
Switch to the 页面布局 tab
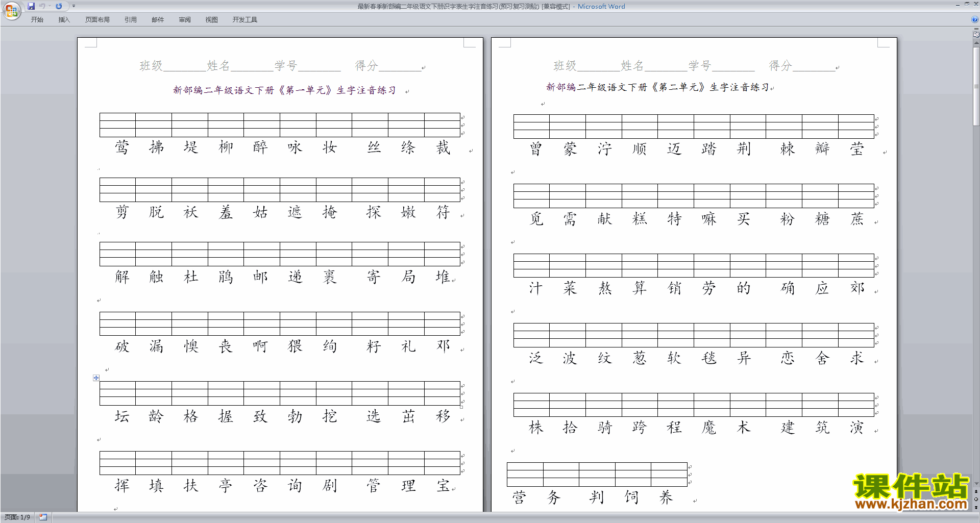97,20
